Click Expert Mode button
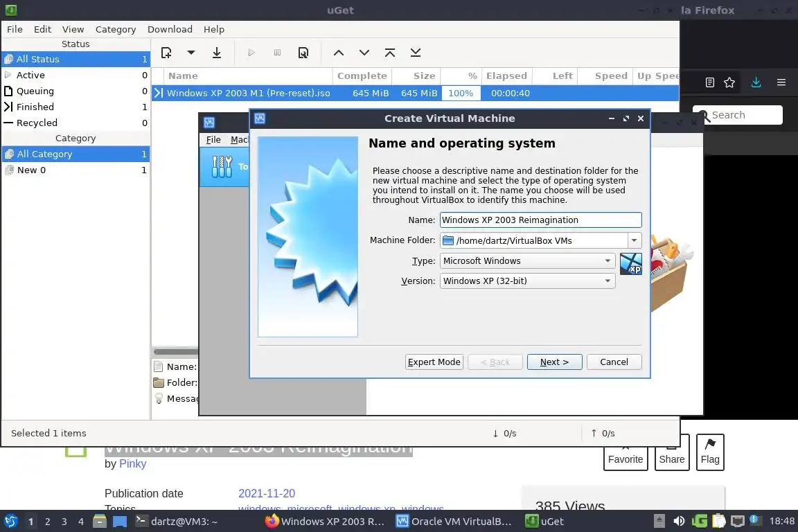Viewport: 798px width, 532px height. (x=434, y=362)
